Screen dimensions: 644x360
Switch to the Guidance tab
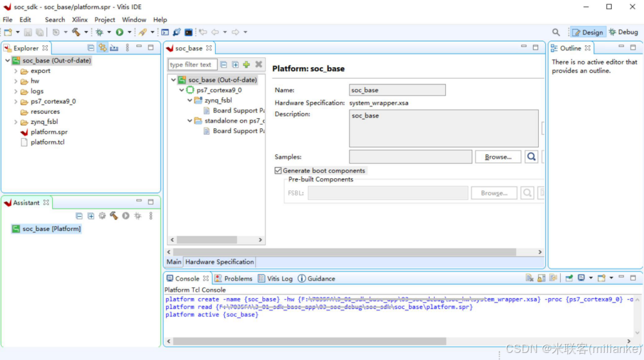click(x=317, y=279)
